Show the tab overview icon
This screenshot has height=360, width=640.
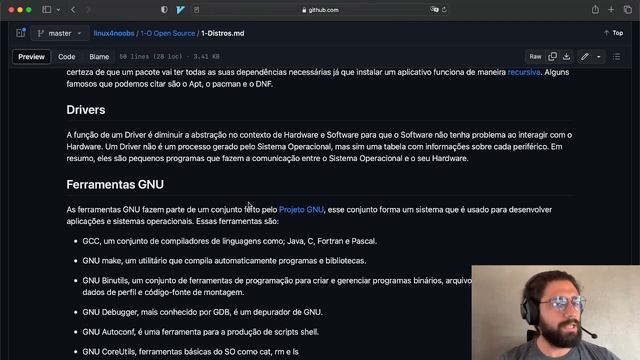628,9
